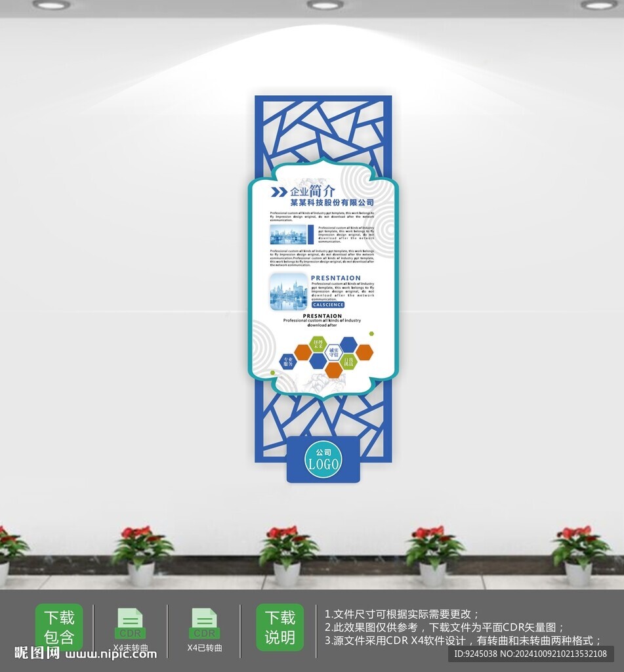Click note line 3.源文件采用CDR X4软件设计
624x672 pixels.
(463, 640)
